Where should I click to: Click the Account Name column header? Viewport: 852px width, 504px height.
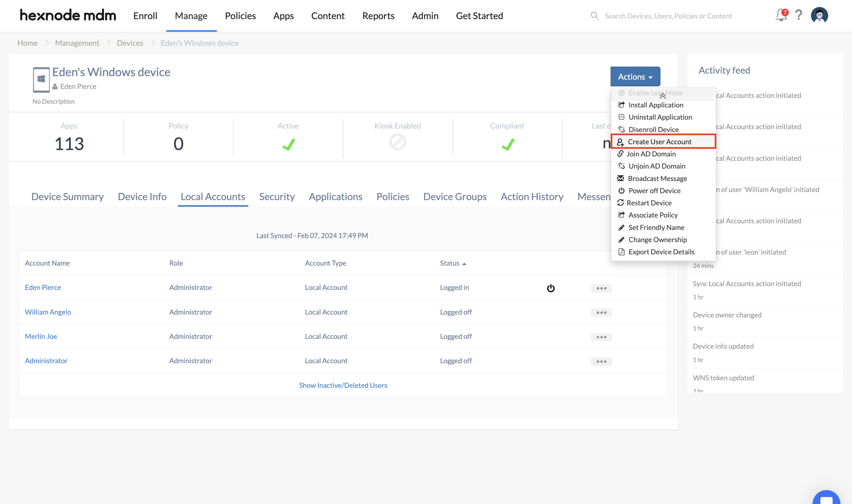click(47, 263)
